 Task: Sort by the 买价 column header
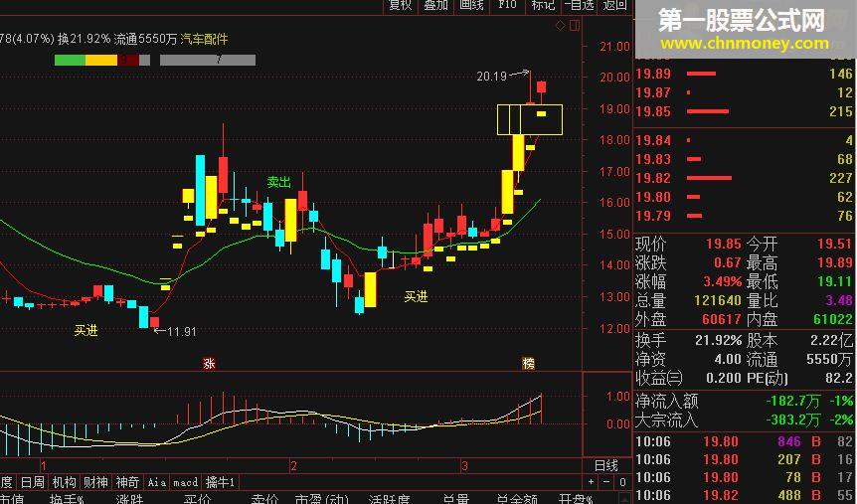[x=197, y=499]
